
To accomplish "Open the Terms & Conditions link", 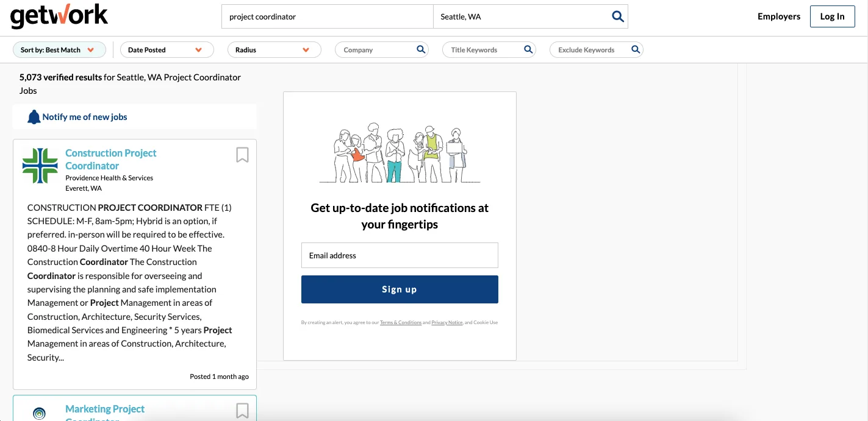I will (401, 322).
